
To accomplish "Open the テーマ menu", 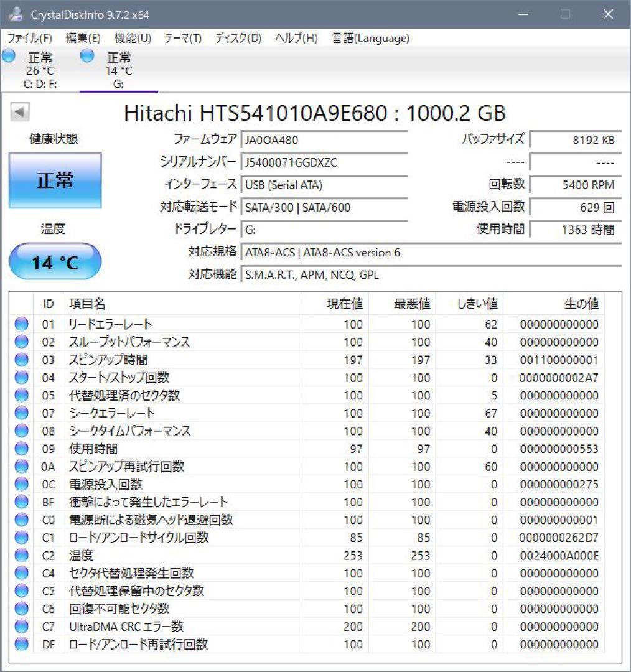I will click(x=184, y=38).
